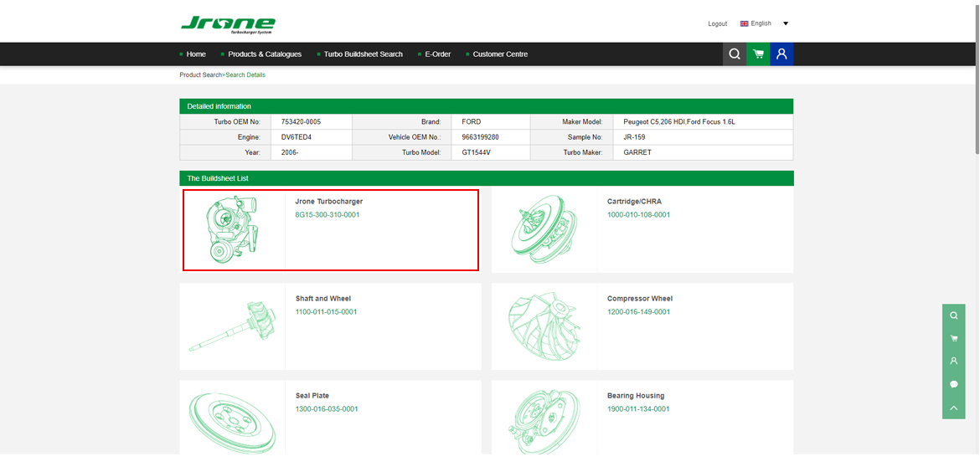Click the Seal Plate drawing thumbnail
This screenshot has width=980, height=472.
pyautogui.click(x=232, y=423)
